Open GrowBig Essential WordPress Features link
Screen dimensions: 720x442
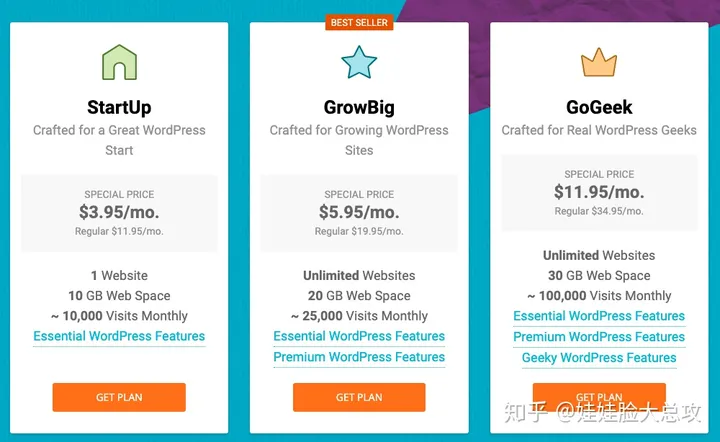coord(359,337)
